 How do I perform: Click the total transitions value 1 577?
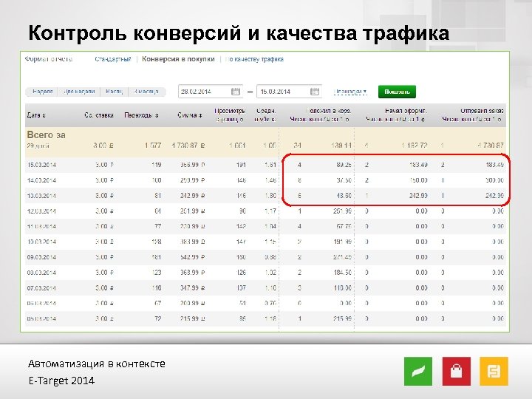click(153, 146)
